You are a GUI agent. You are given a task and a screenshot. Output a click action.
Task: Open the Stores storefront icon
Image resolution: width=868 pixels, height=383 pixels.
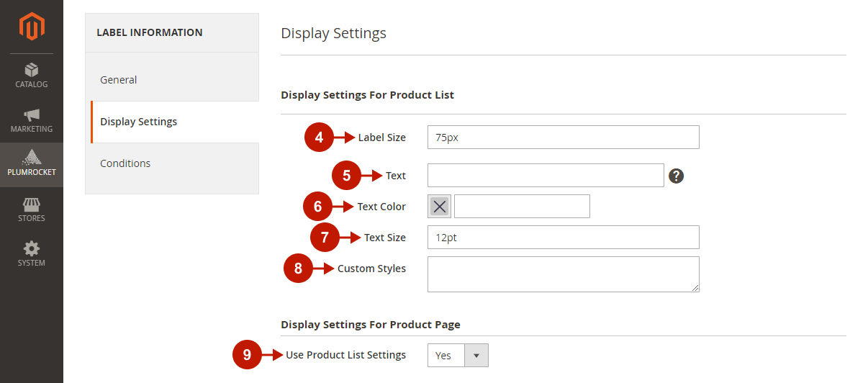(32, 204)
